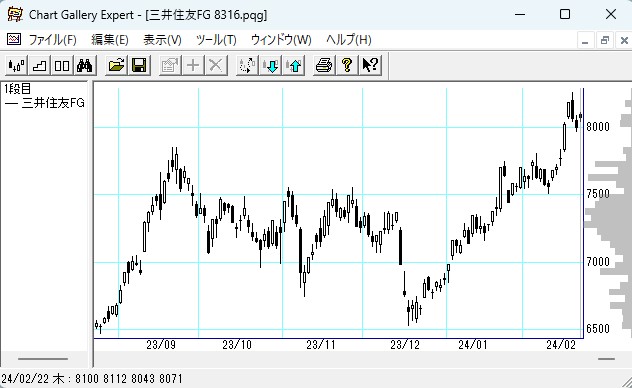
Task: Open the ヘルプ(H) menu
Action: click(x=349, y=39)
